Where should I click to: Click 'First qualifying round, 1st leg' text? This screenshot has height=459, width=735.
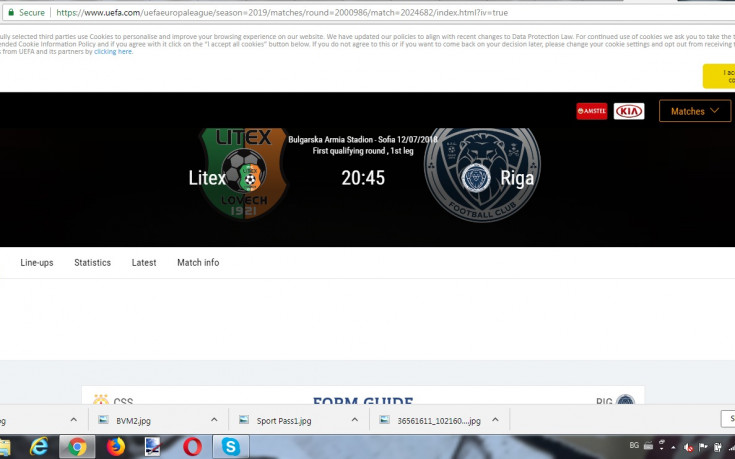[x=363, y=150]
